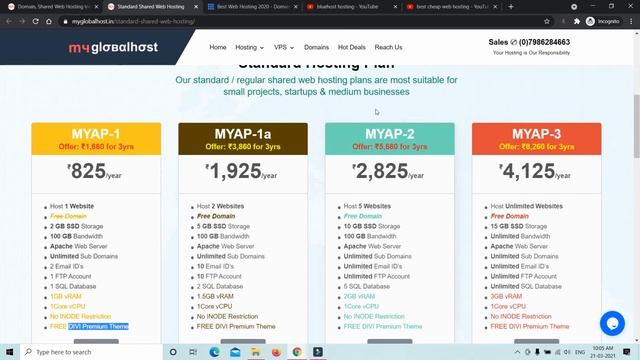The width and height of the screenshot is (640, 360).
Task: Open the Home menu item
Action: point(218,47)
